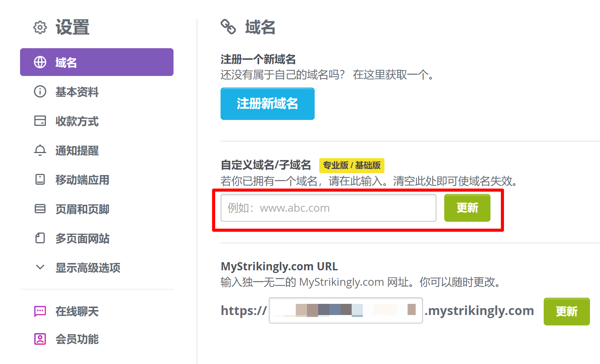Click the layout icon beside 页眉和页脚
Screen dimensions: 600x364
(40, 209)
